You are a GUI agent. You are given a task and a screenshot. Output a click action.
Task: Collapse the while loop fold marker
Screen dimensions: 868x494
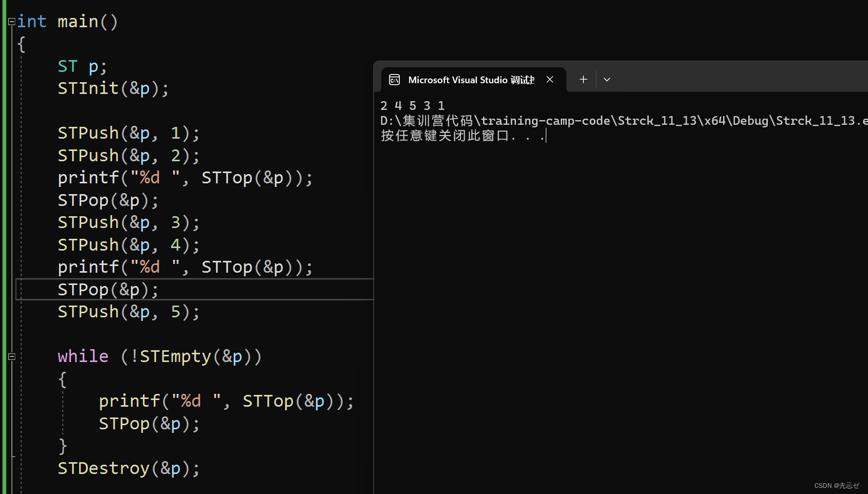[11, 356]
